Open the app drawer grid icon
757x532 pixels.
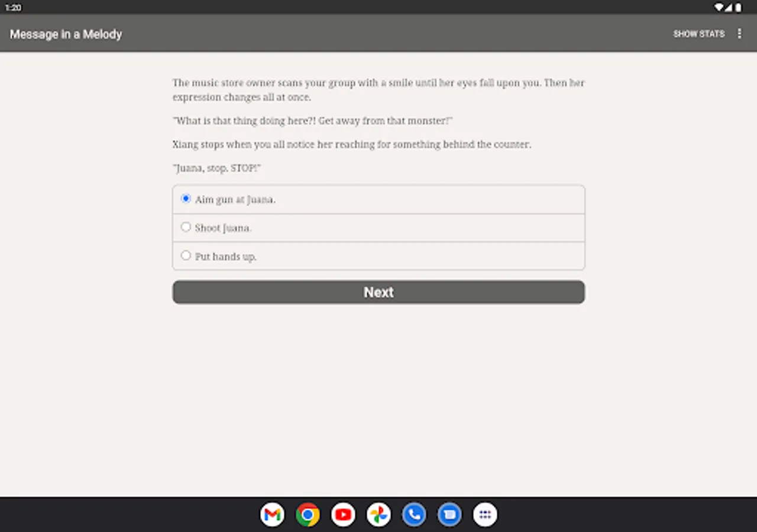[x=485, y=514]
